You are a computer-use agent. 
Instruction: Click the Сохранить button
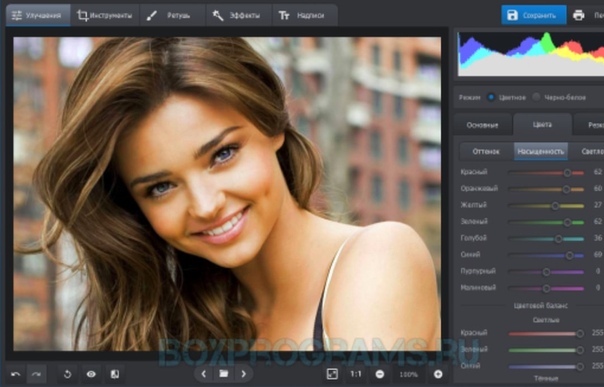(534, 15)
